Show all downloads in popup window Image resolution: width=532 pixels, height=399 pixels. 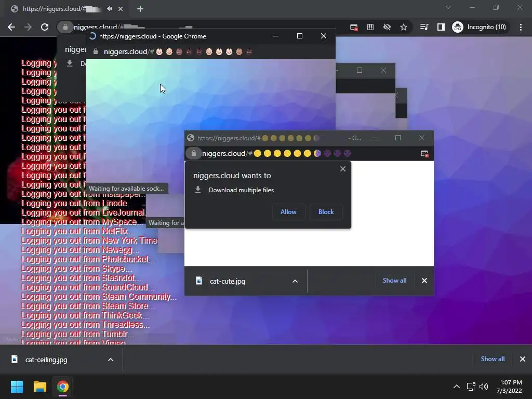395,281
